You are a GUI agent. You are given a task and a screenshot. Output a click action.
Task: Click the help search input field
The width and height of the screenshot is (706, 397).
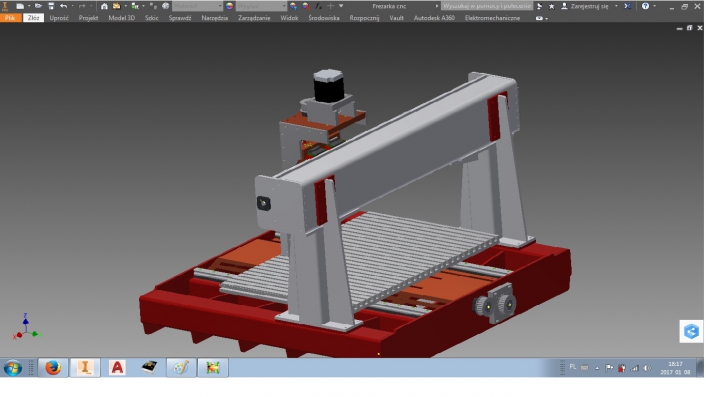click(x=487, y=6)
